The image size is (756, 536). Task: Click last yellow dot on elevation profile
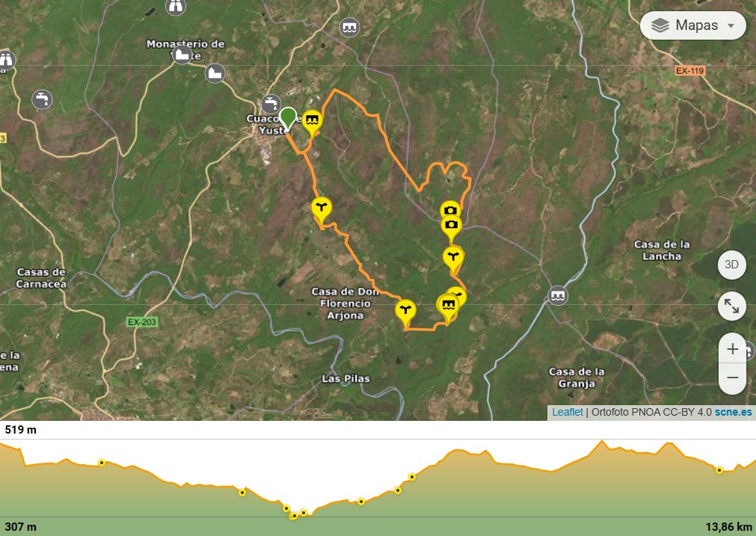(719, 470)
